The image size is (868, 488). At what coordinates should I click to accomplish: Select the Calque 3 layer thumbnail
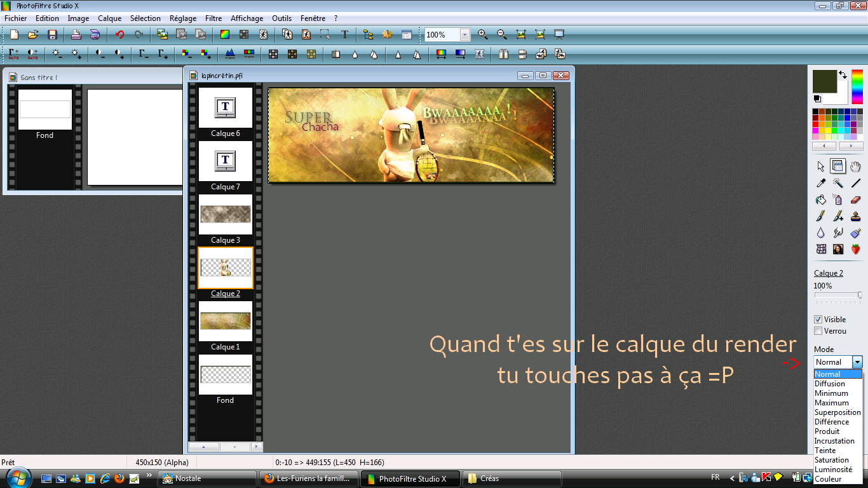(x=226, y=214)
